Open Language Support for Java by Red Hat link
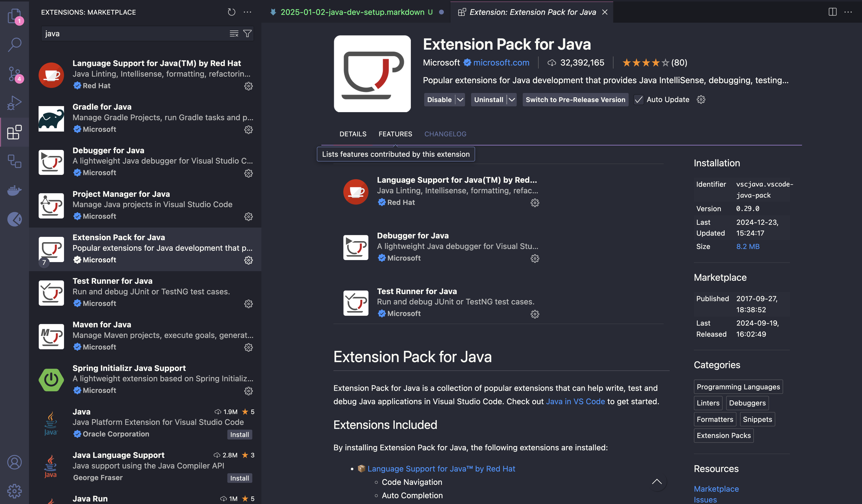 point(441,468)
